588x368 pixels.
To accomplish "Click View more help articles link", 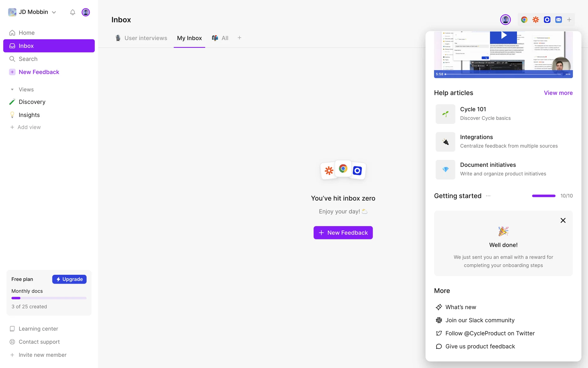I will pos(558,93).
